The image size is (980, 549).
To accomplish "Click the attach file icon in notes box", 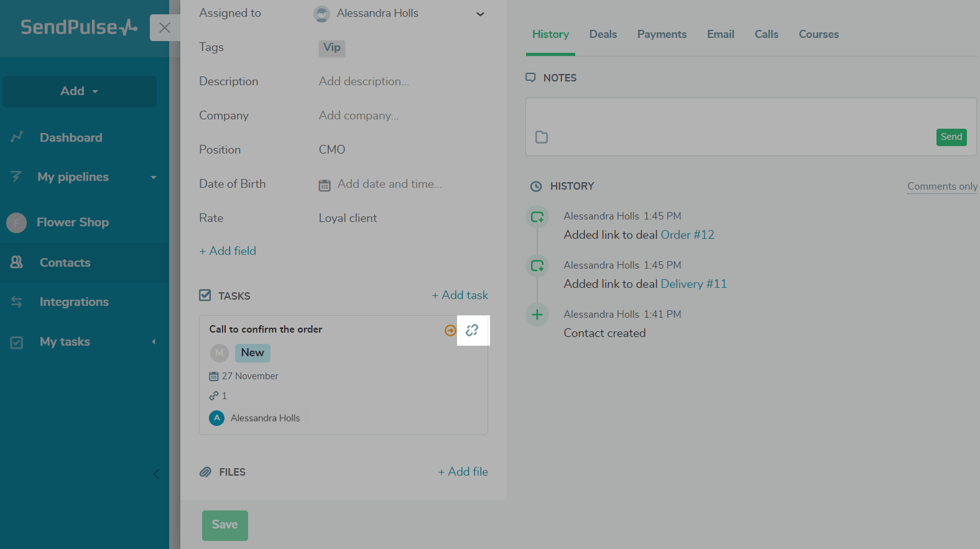I will pyautogui.click(x=542, y=137).
